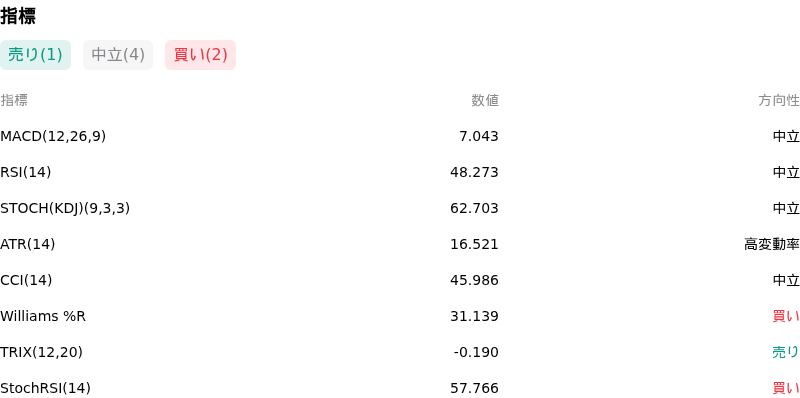Viewport: 800px width, 398px height.
Task: Click the 売り signal for TRIX
Action: 786,352
